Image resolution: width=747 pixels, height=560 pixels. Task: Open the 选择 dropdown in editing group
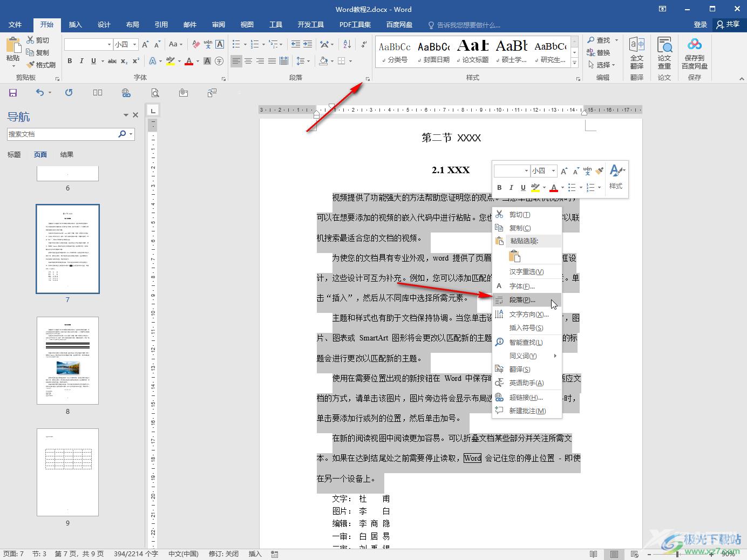(601, 65)
